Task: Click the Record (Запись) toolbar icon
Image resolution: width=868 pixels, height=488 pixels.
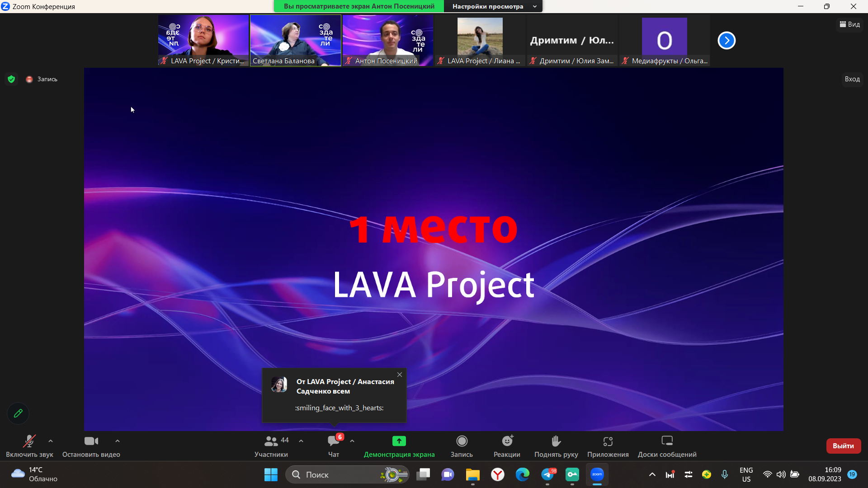Action: click(462, 441)
